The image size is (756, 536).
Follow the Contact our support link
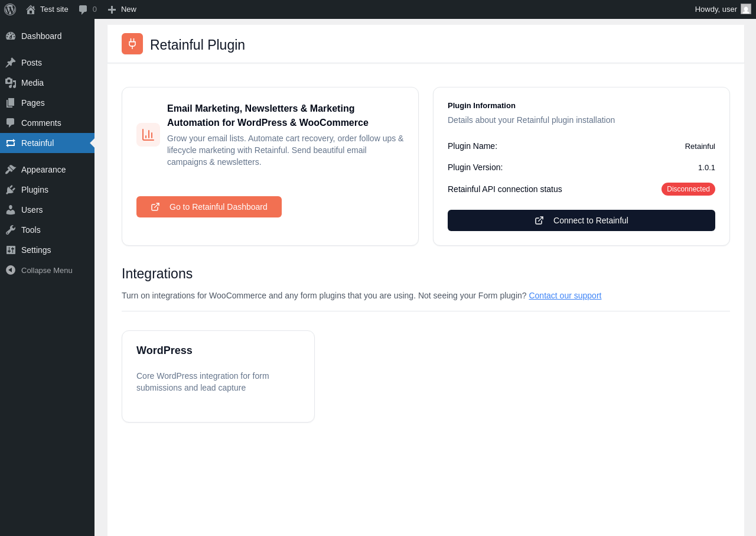click(565, 295)
